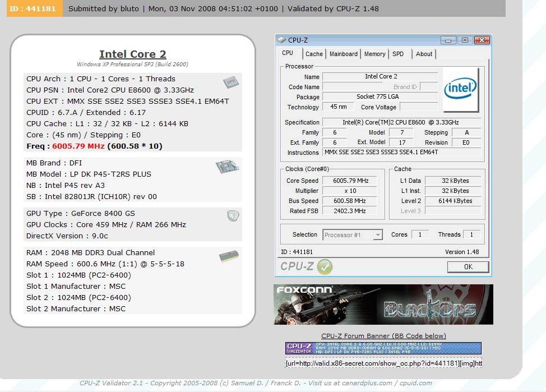Click the RAM Speed 600.6 MHz line
Viewport: 546px width, 392px height.
pos(105,264)
